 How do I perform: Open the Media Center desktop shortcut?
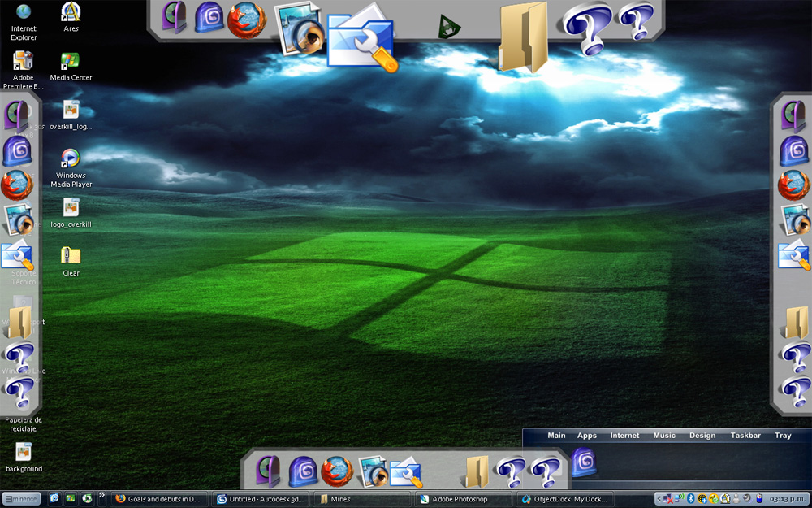[x=71, y=67]
